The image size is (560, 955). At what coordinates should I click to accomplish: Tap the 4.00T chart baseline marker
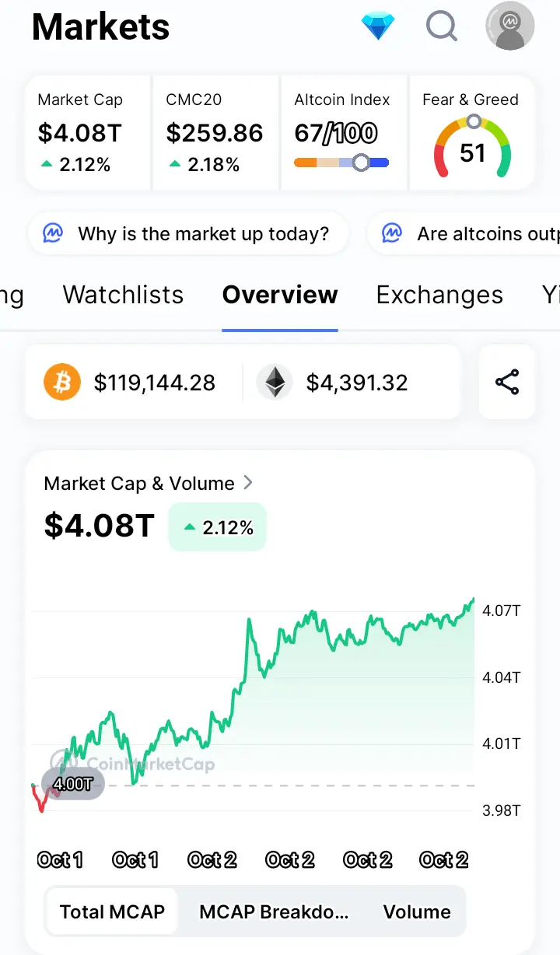pyautogui.click(x=72, y=784)
